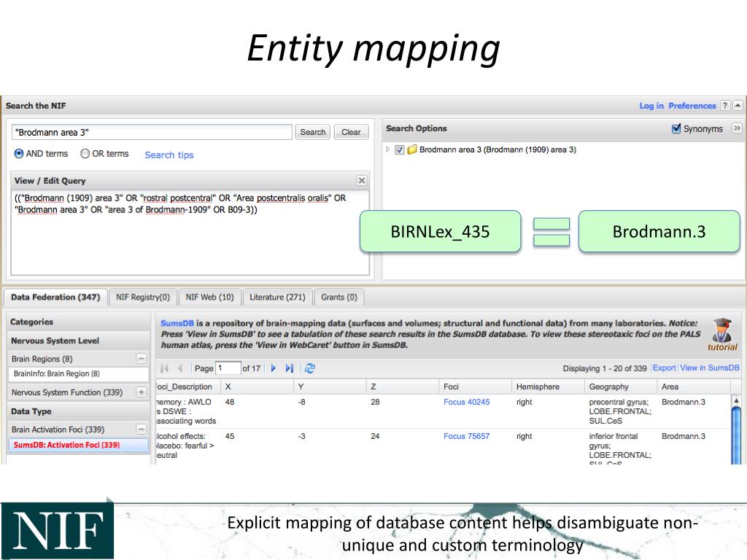Open the SumsDB tutorial icon
The height and width of the screenshot is (560, 747).
pyautogui.click(x=722, y=334)
